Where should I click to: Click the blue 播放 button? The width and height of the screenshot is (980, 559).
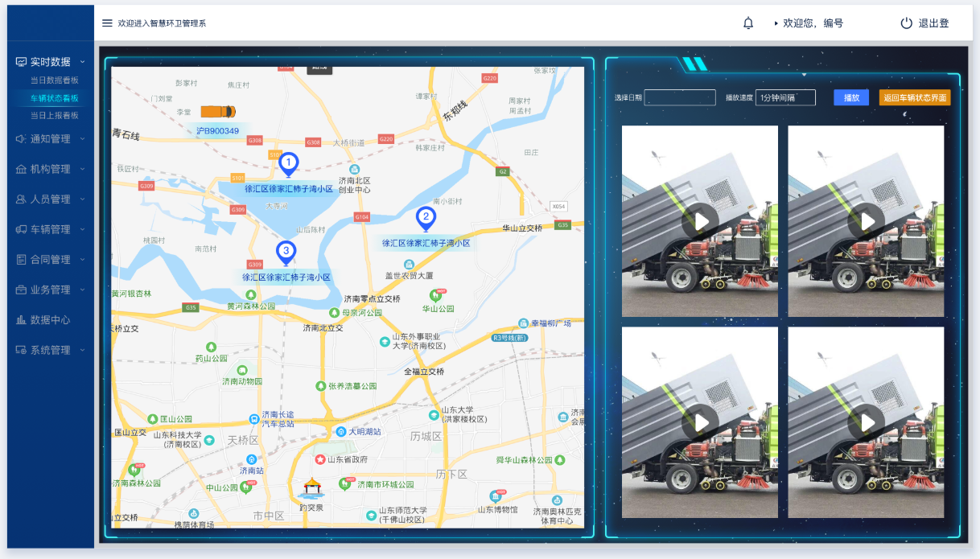(851, 97)
